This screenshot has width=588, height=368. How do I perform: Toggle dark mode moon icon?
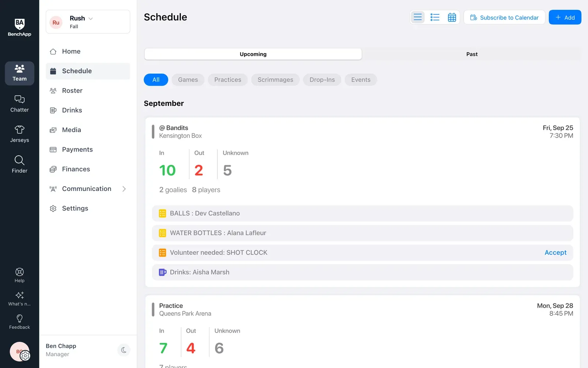(x=123, y=350)
